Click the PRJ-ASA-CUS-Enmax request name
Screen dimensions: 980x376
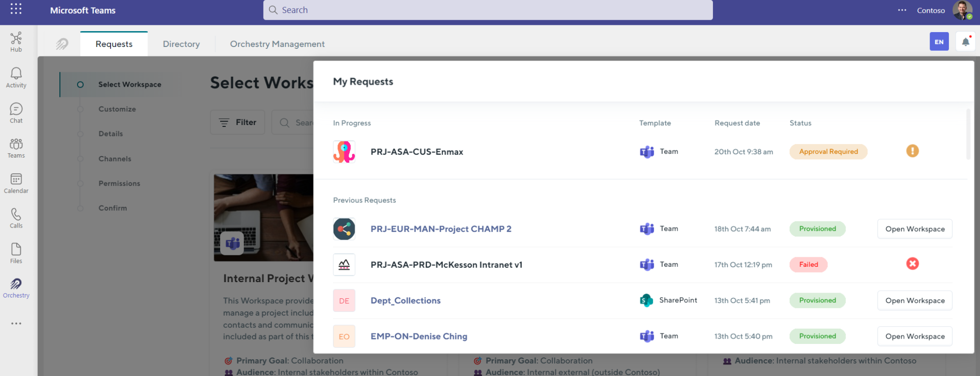tap(417, 152)
